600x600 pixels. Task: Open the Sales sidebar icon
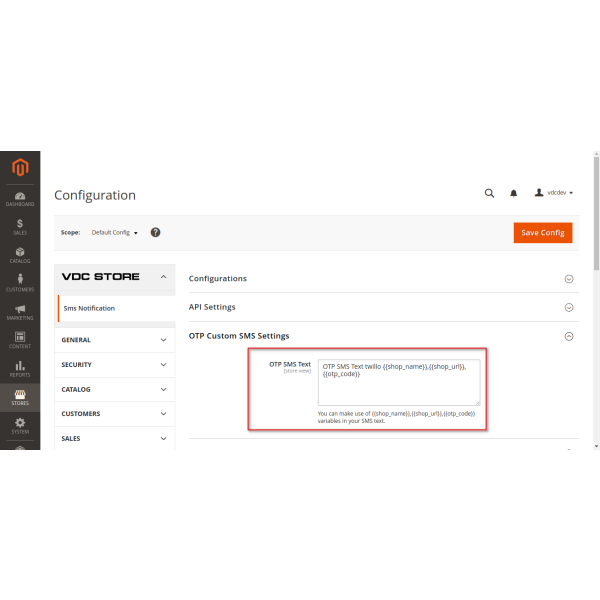click(20, 226)
